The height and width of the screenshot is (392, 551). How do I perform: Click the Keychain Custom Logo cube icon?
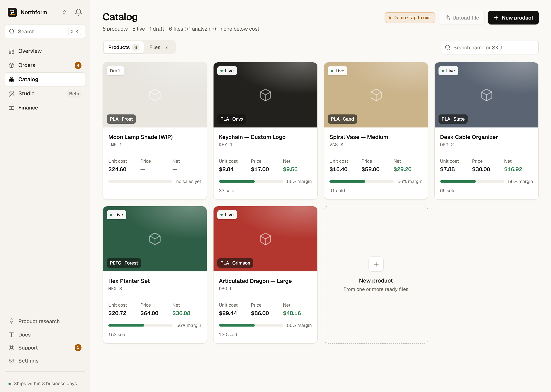tap(265, 95)
